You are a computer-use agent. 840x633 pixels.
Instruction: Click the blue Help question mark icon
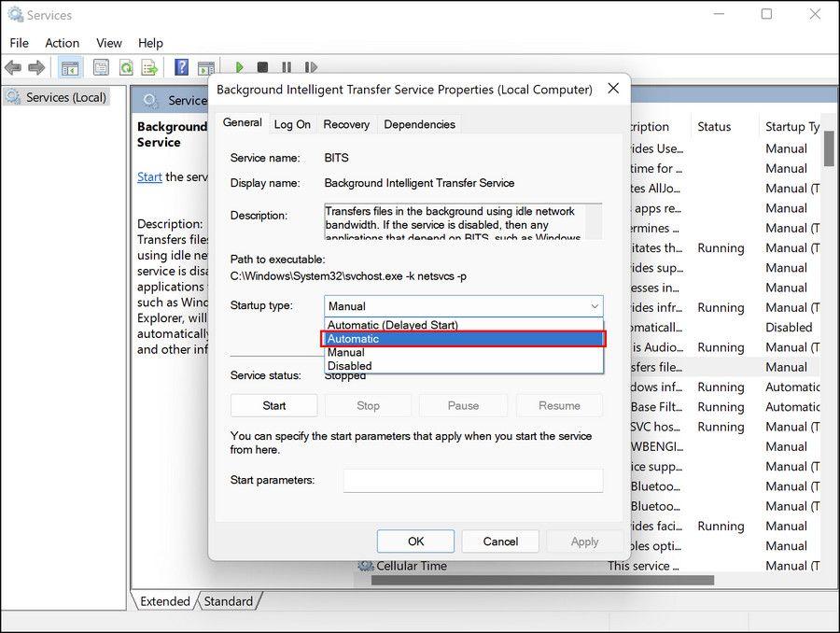(182, 68)
